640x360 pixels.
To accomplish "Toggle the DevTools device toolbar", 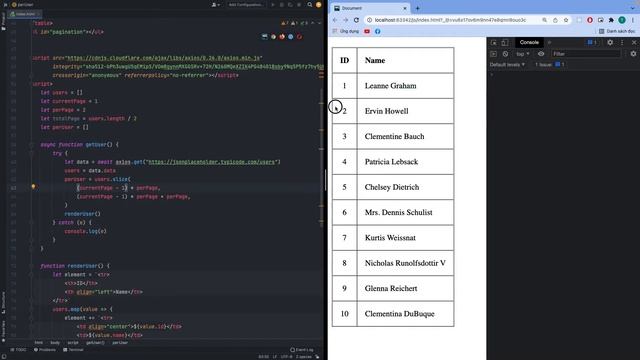I will point(504,42).
